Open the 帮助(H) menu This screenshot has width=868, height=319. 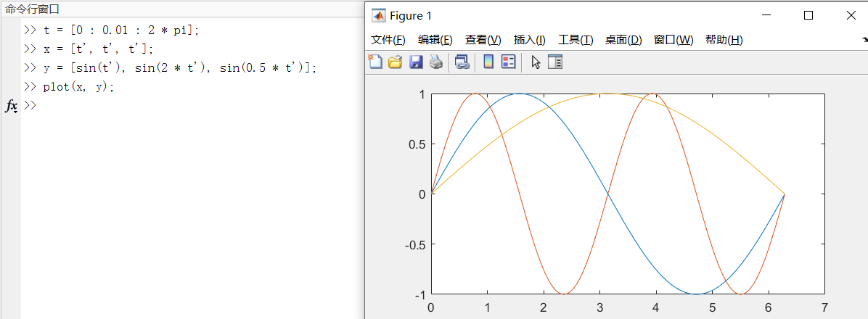pyautogui.click(x=724, y=40)
